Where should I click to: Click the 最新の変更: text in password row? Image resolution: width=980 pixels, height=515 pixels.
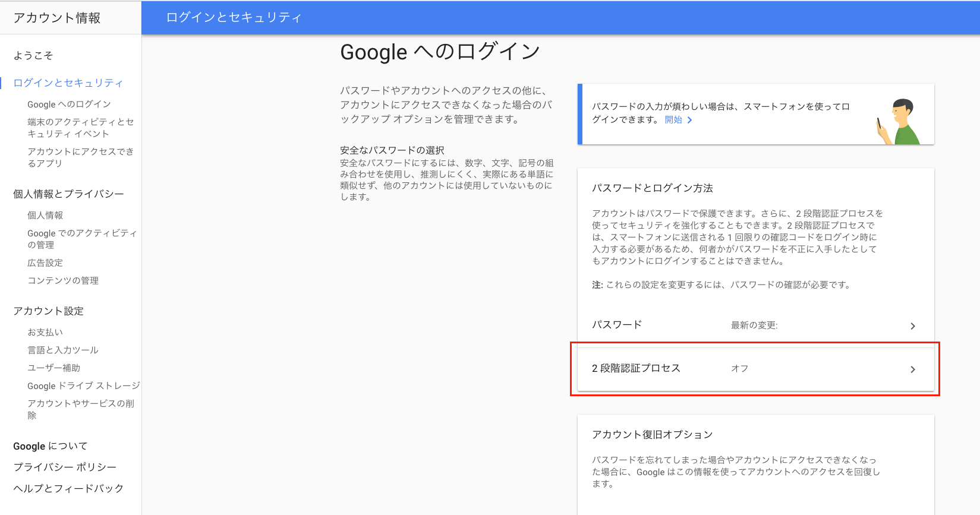coord(754,325)
